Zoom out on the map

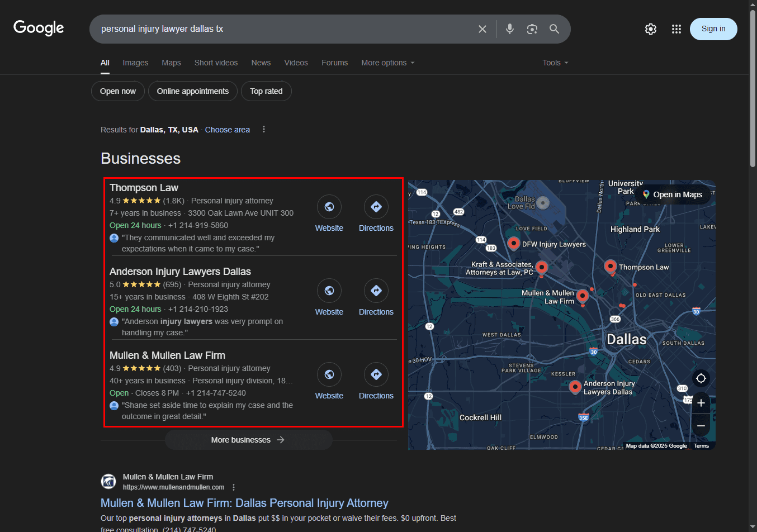701,425
